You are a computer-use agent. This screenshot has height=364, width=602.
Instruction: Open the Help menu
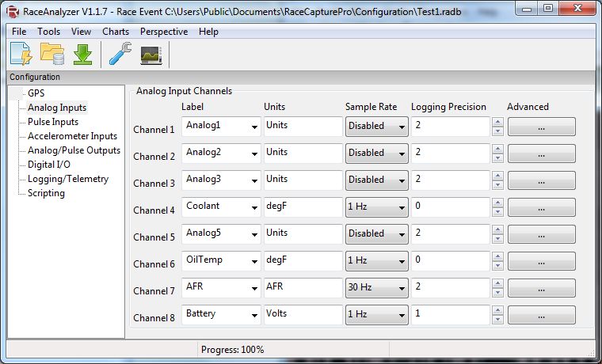pyautogui.click(x=208, y=32)
